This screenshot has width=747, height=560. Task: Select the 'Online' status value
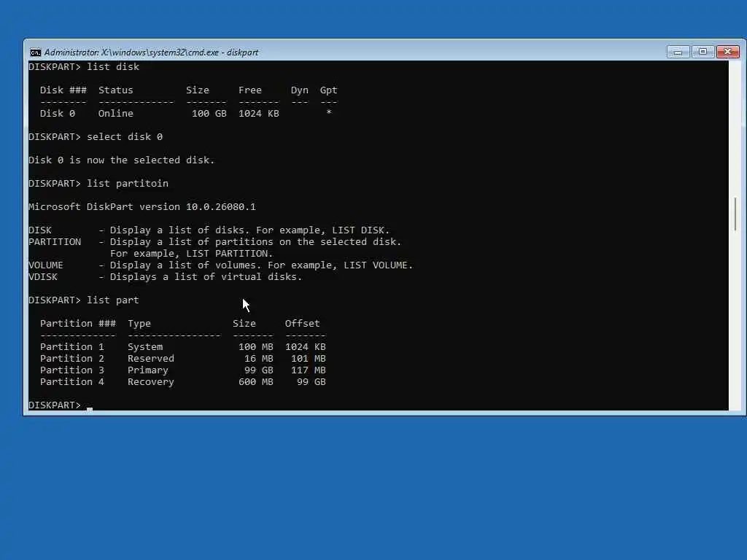pyautogui.click(x=116, y=113)
